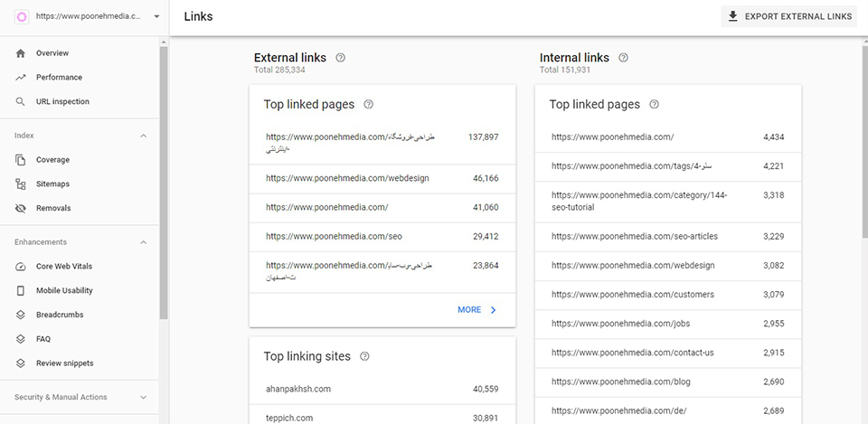The width and height of the screenshot is (868, 424).
Task: Click download icon in Export External Links
Action: pyautogui.click(x=733, y=16)
